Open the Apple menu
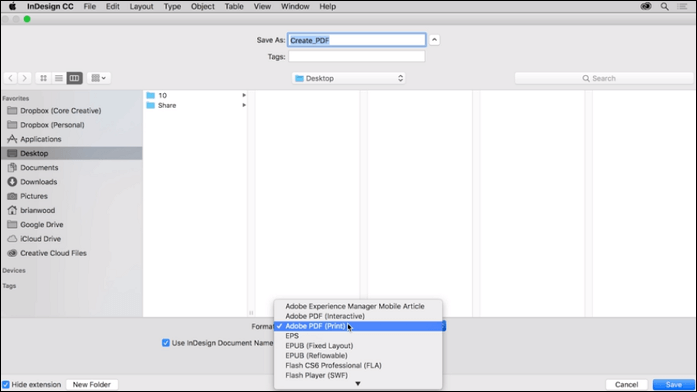 [x=12, y=6]
